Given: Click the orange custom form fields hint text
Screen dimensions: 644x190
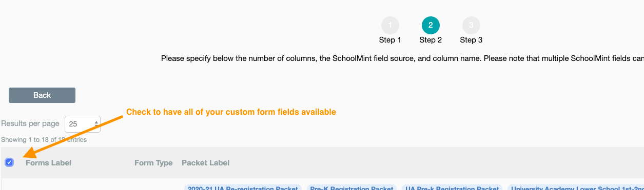Looking at the screenshot, I should (x=231, y=112).
